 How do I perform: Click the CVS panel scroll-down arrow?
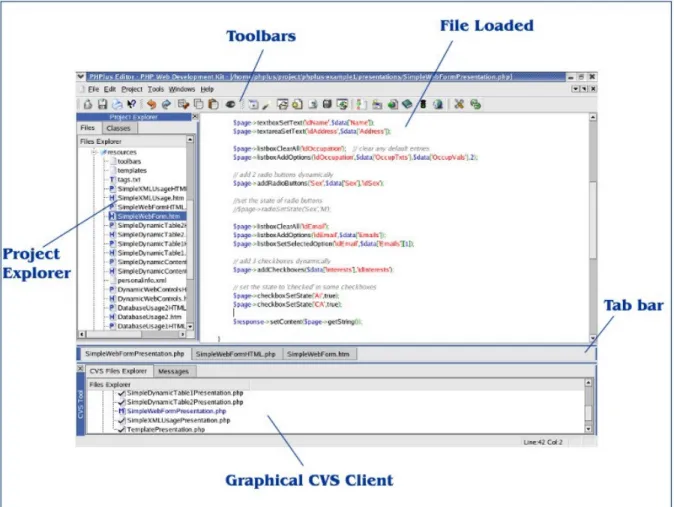pos(588,429)
